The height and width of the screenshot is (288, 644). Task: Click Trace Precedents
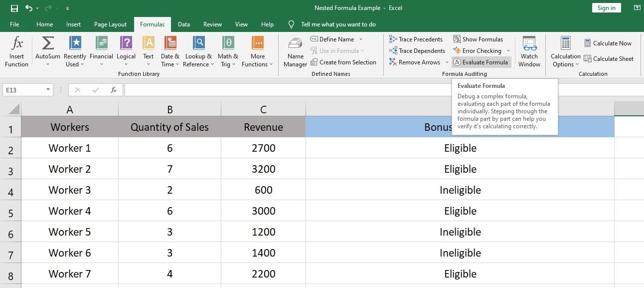[x=416, y=39]
